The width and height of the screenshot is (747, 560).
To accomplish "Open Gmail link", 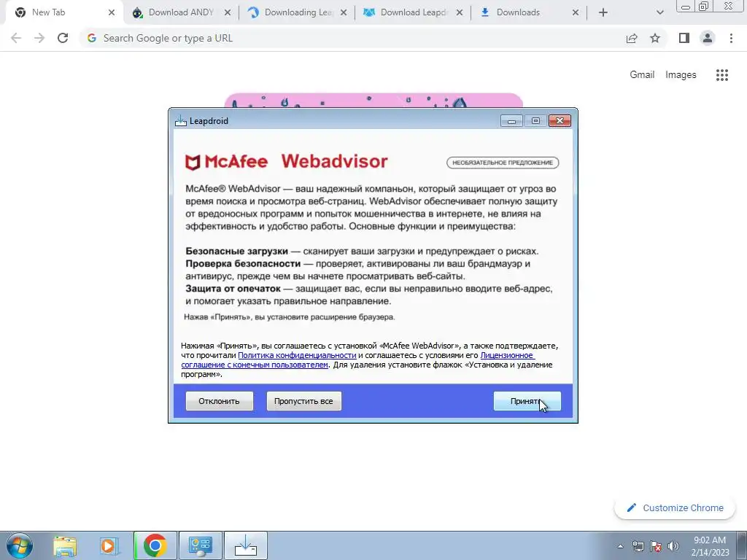I will (642, 75).
